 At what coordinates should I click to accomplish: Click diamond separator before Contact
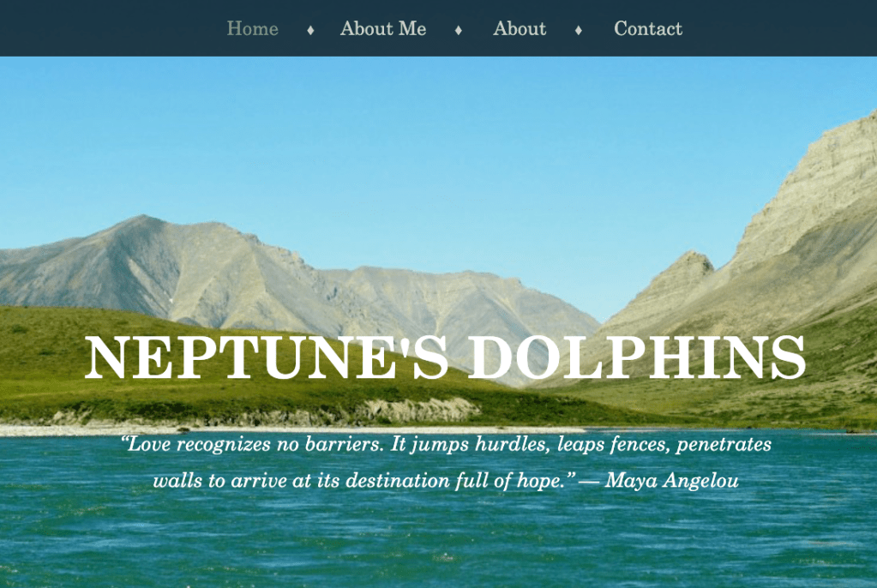point(579,30)
